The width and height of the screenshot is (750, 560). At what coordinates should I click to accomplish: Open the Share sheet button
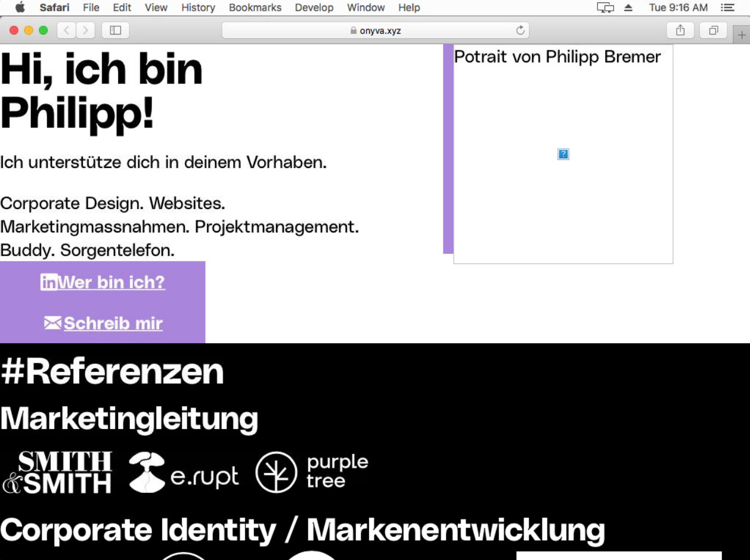pos(680,30)
